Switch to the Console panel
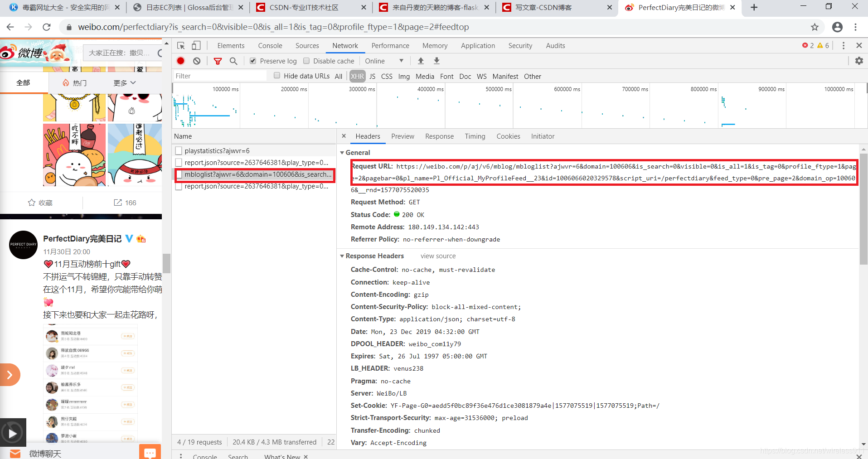 270,46
